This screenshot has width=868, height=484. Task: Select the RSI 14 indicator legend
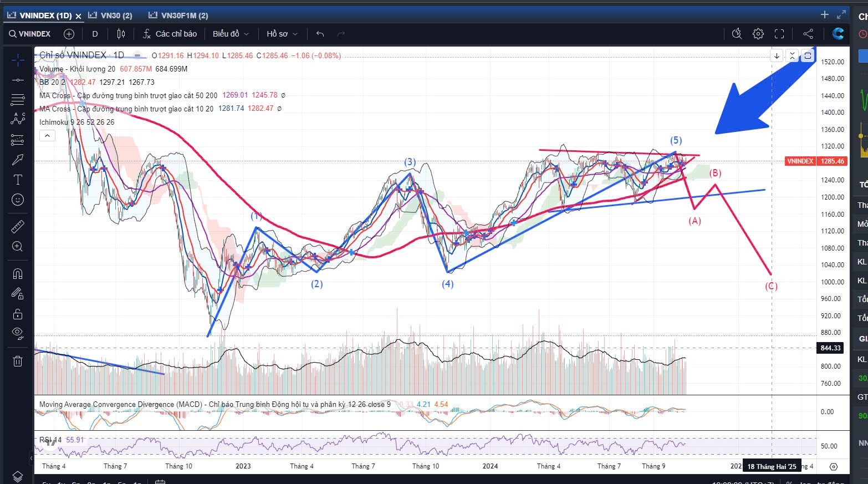pyautogui.click(x=50, y=440)
